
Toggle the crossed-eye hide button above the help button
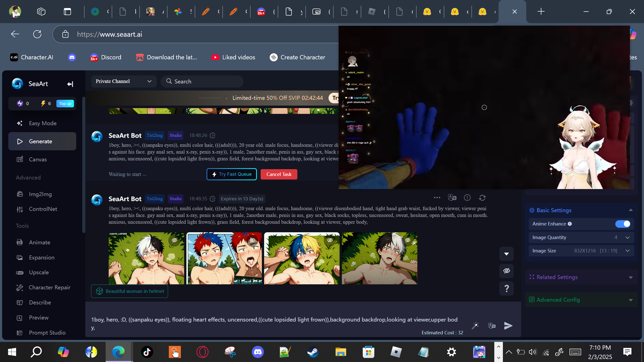point(506,271)
